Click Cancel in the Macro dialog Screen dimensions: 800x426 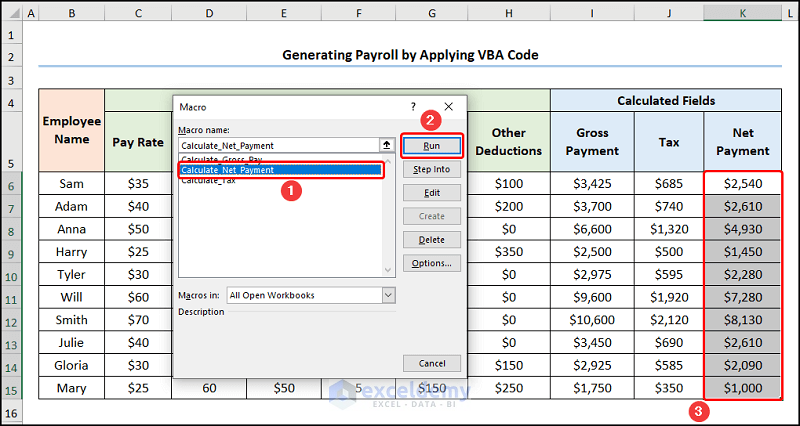click(432, 364)
